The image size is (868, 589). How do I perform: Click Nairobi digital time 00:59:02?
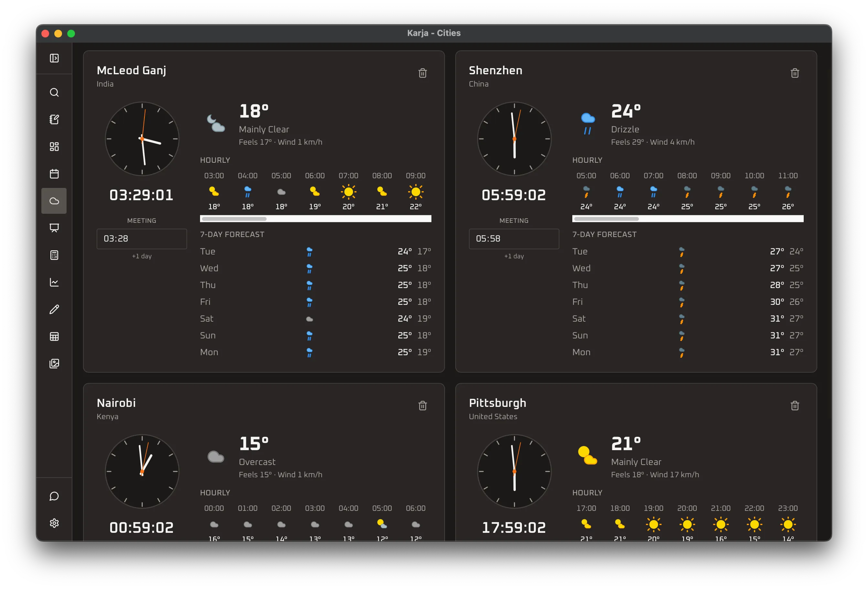(x=142, y=528)
